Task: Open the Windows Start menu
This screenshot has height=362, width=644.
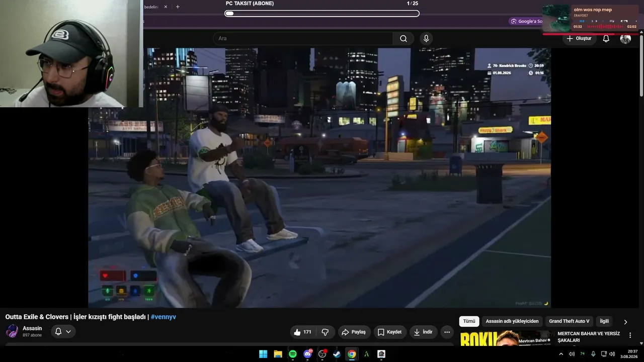Action: (x=263, y=354)
